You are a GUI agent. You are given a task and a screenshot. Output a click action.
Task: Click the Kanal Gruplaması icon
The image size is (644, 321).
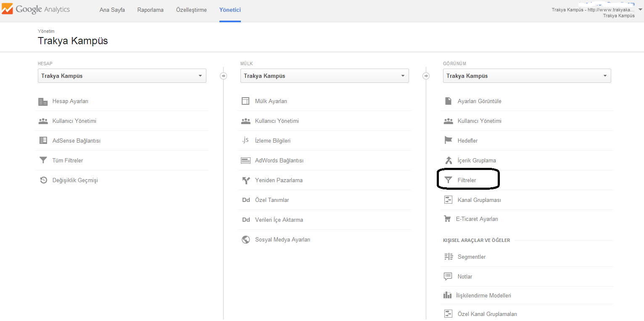pos(448,200)
